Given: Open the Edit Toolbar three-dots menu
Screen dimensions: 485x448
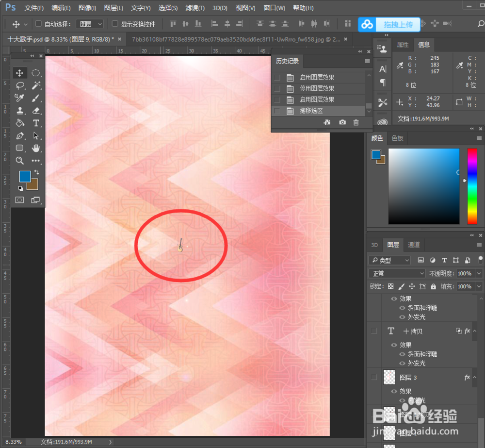Looking at the screenshot, I should coord(36,160).
